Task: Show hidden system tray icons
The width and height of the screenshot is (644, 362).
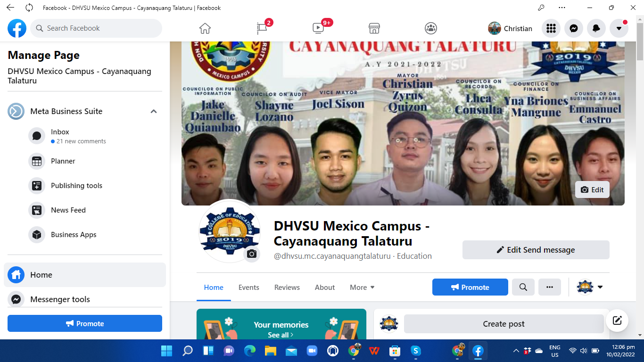Action: tap(516, 351)
